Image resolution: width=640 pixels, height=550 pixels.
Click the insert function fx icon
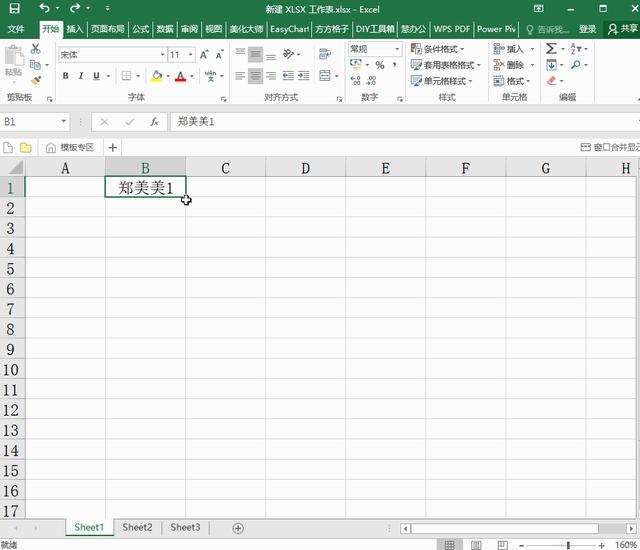click(154, 121)
